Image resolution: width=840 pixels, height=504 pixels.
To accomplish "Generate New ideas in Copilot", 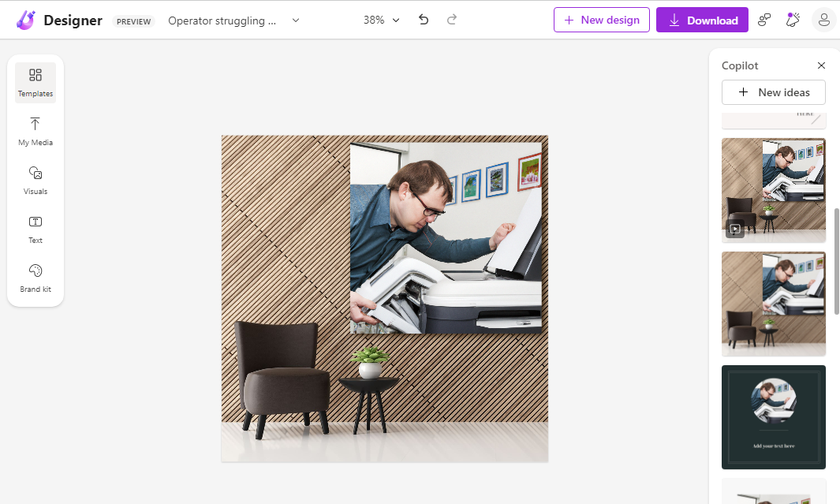I will [773, 92].
